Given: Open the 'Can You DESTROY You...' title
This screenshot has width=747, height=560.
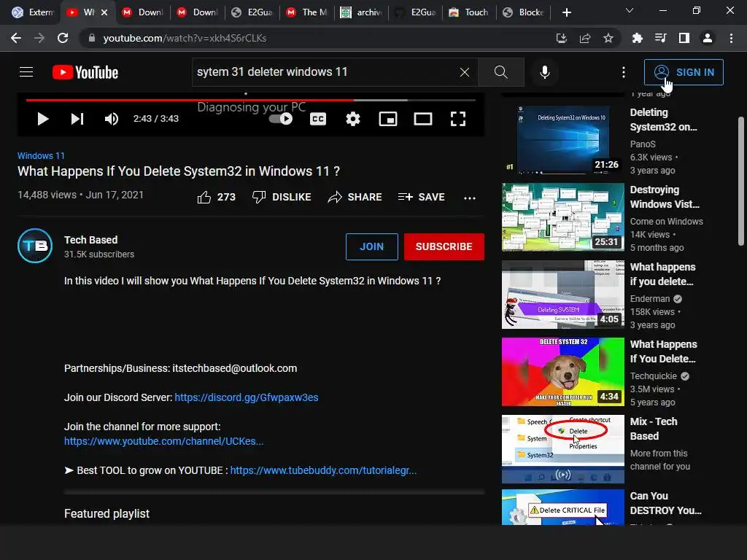Looking at the screenshot, I should 665,503.
